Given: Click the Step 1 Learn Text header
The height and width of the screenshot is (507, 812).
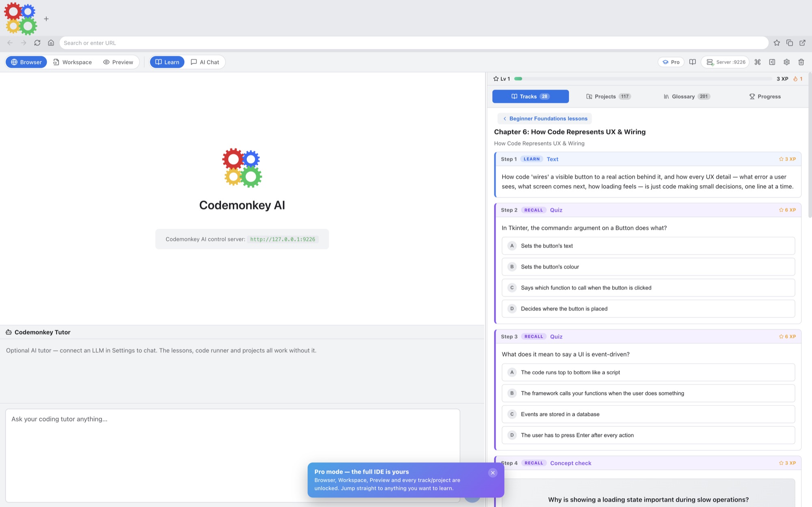Looking at the screenshot, I should click(648, 159).
